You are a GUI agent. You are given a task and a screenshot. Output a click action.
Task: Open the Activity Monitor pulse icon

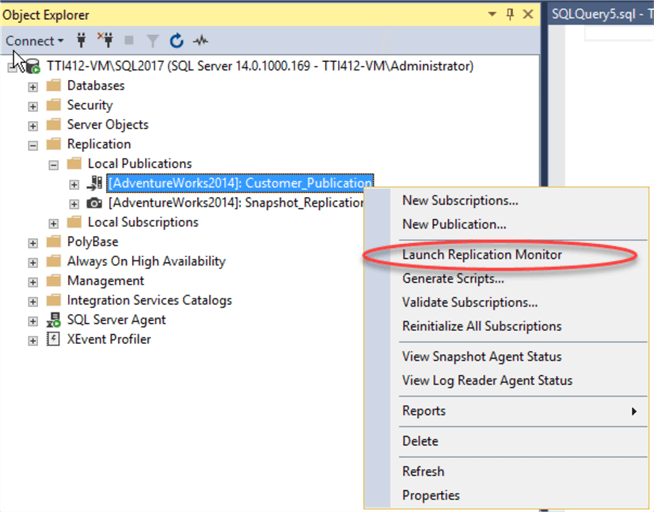click(201, 40)
